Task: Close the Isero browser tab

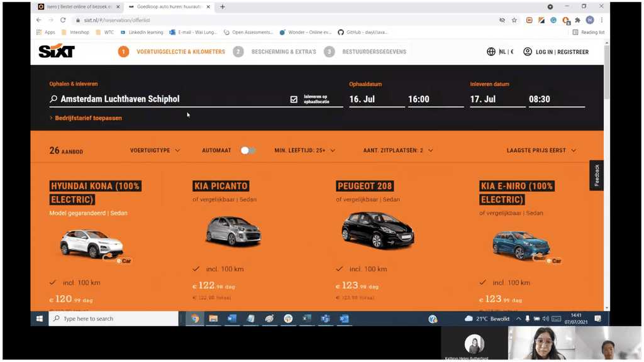Action: point(118,6)
